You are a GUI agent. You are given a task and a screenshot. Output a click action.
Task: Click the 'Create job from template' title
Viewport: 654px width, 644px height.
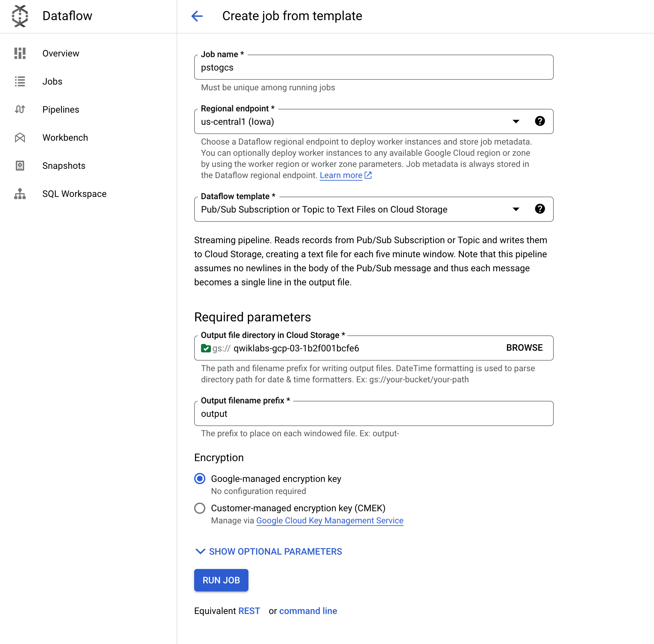coord(292,16)
